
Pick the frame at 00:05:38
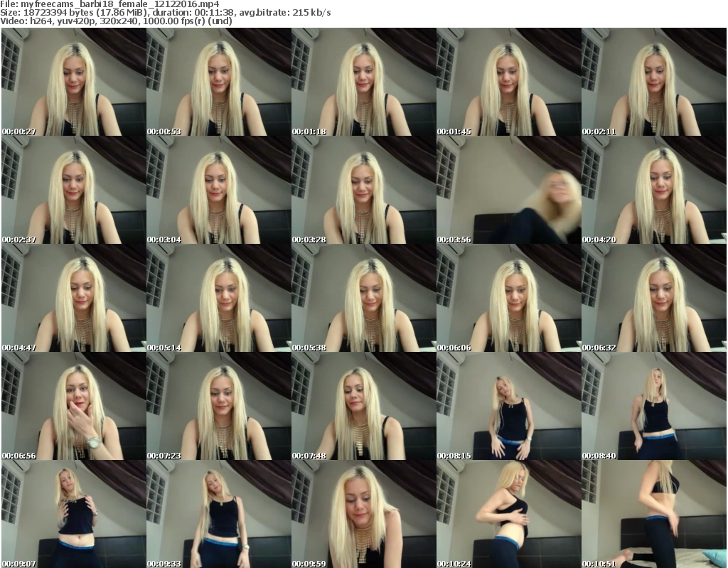pyautogui.click(x=363, y=298)
